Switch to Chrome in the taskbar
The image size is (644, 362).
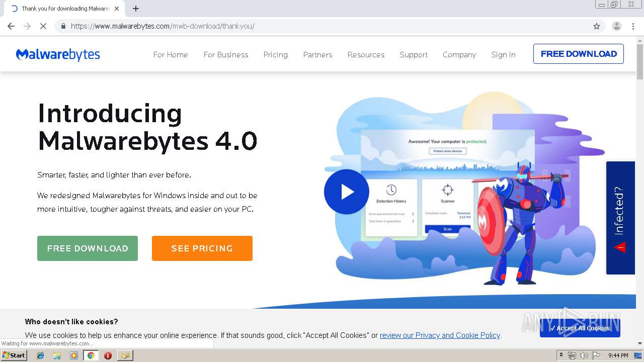click(x=91, y=355)
